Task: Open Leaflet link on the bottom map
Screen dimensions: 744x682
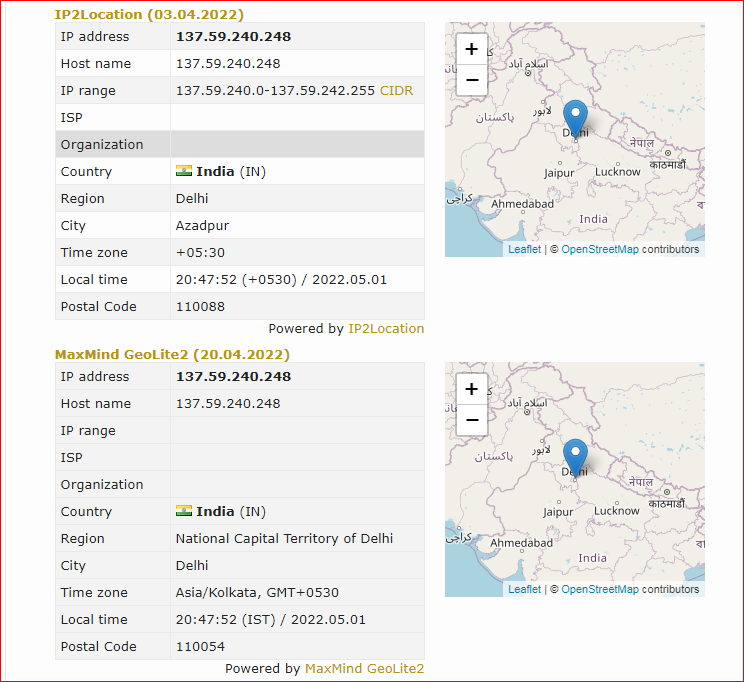Action: pyautogui.click(x=524, y=589)
